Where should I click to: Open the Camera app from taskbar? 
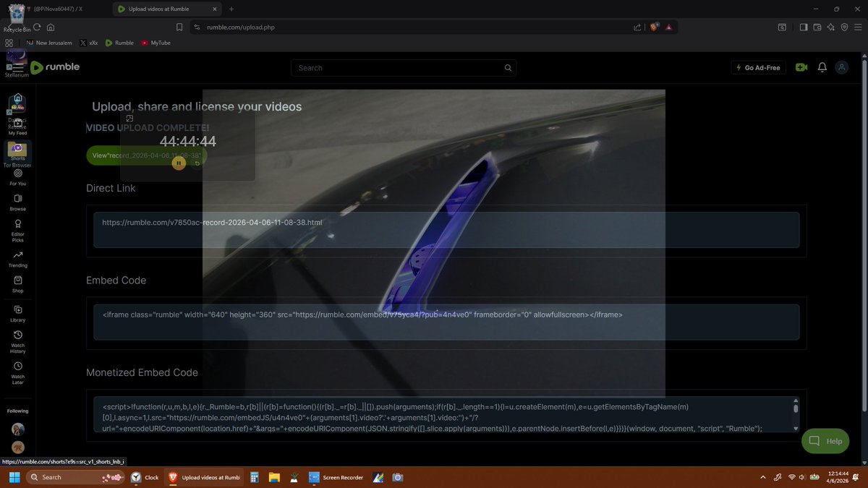[x=397, y=477]
